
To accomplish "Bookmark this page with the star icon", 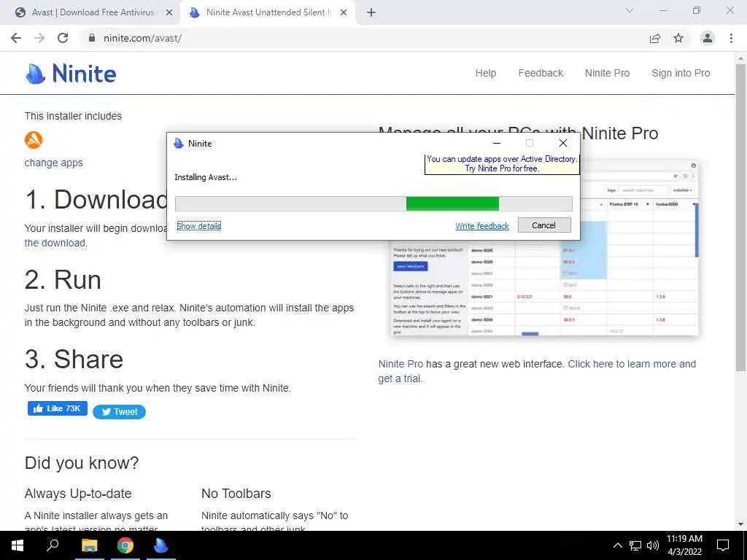I will [678, 38].
